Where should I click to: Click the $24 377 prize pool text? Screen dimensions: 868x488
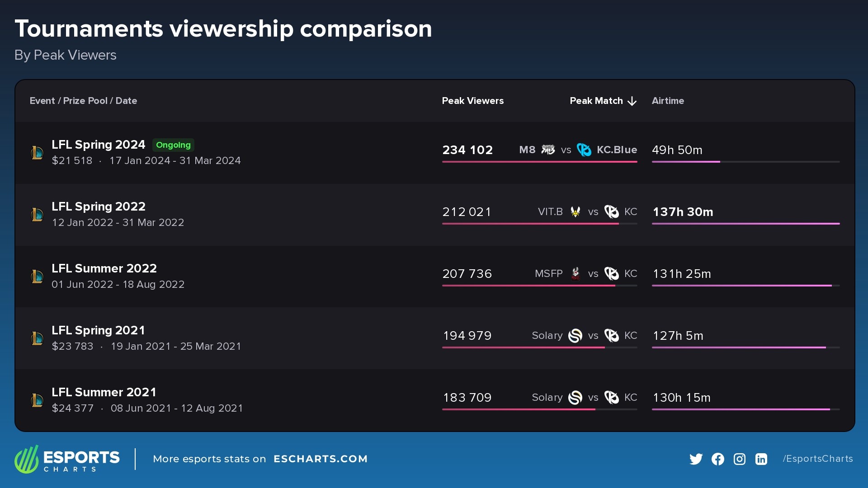(72, 408)
